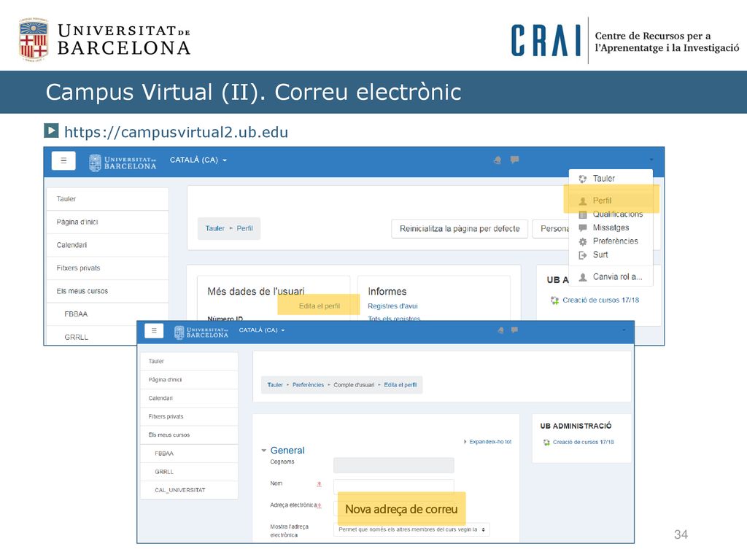Click the Perfil person icon in user menu
Viewport: 747px width, 560px height.
point(582,201)
